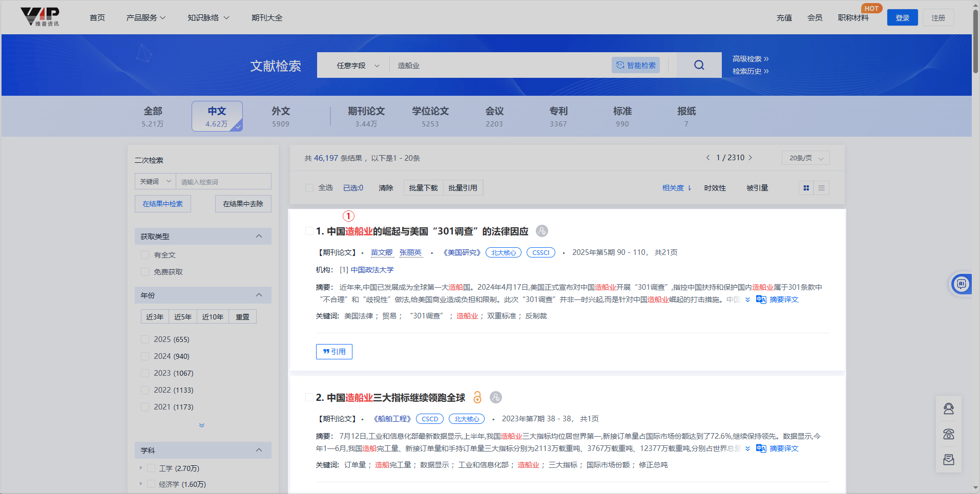Check the 有全文 filter
The width and height of the screenshot is (980, 494).
coord(145,255)
